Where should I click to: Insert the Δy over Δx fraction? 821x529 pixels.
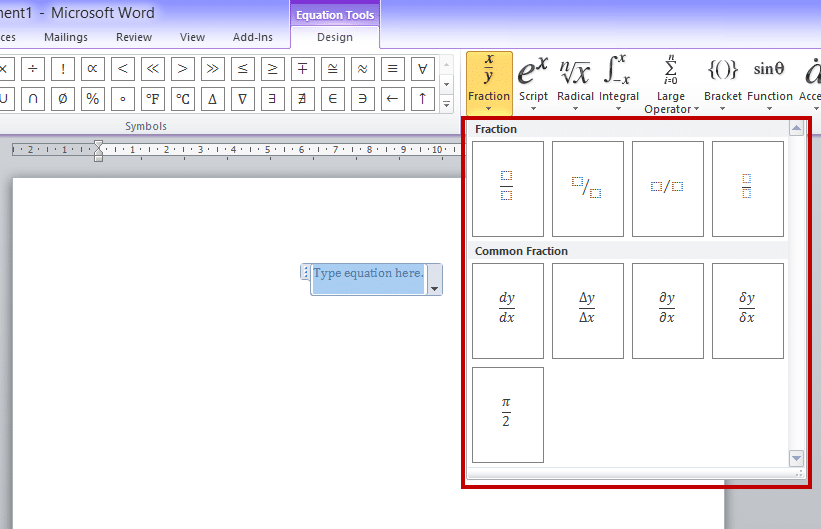pyautogui.click(x=587, y=310)
